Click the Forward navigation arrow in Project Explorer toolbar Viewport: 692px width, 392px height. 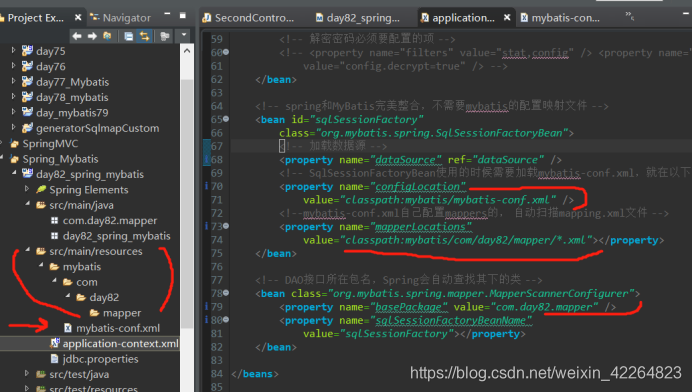[x=92, y=36]
